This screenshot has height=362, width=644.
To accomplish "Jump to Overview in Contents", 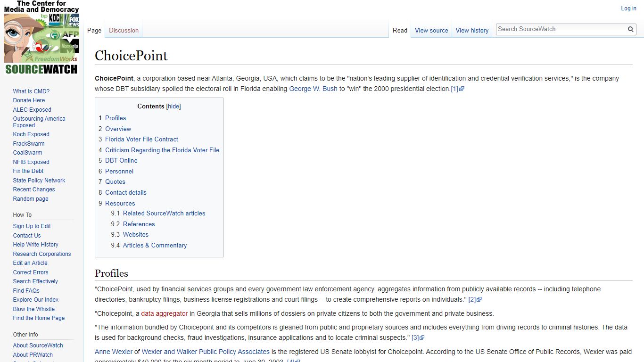I will [x=118, y=129].
